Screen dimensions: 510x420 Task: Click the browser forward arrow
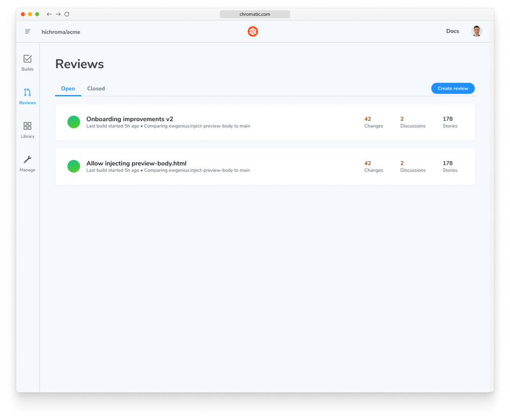pyautogui.click(x=58, y=14)
